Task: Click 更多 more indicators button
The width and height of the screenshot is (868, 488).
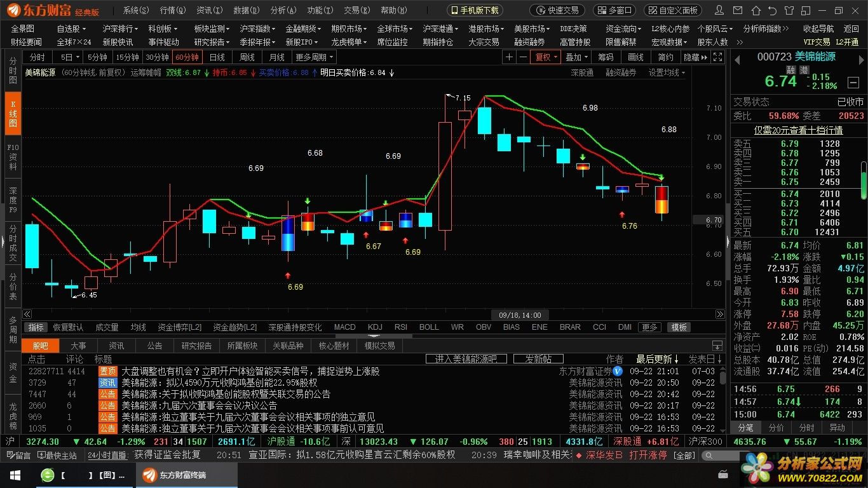Action: tap(650, 327)
